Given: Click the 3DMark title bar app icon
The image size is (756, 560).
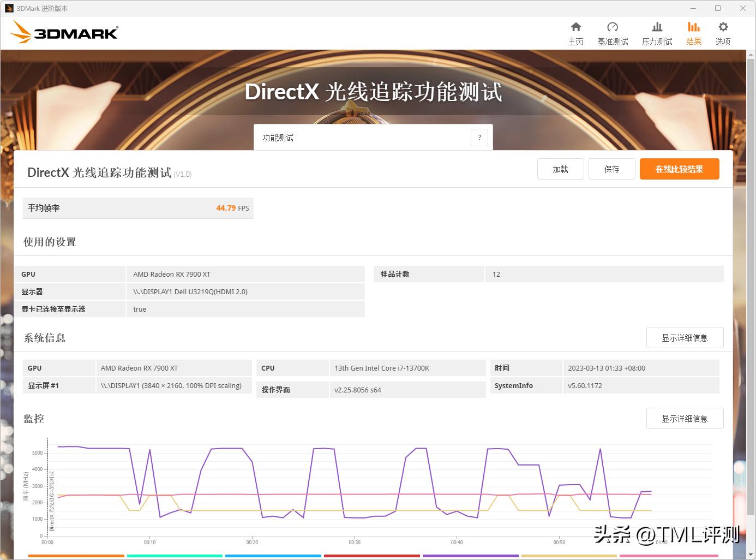Looking at the screenshot, I should [9, 8].
